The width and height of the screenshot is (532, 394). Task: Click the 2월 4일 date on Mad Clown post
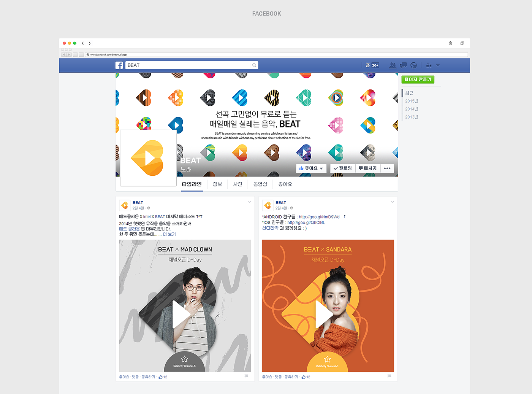coord(138,208)
